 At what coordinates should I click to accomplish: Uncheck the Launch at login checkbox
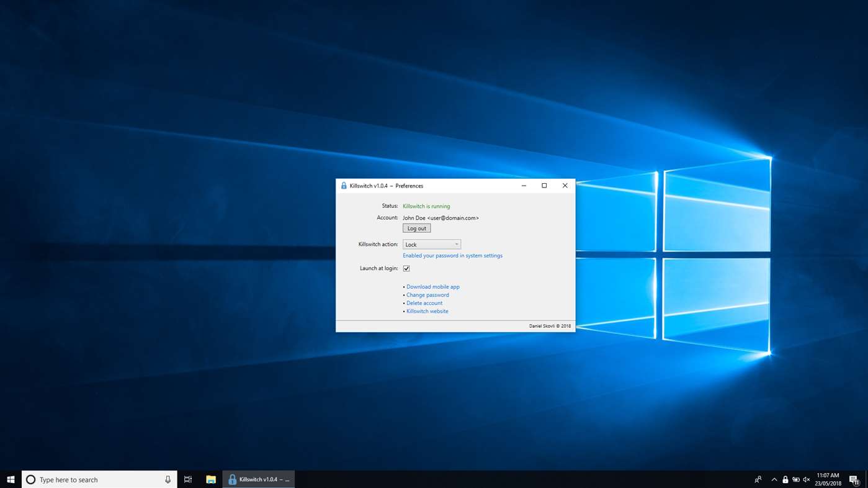(406, 269)
